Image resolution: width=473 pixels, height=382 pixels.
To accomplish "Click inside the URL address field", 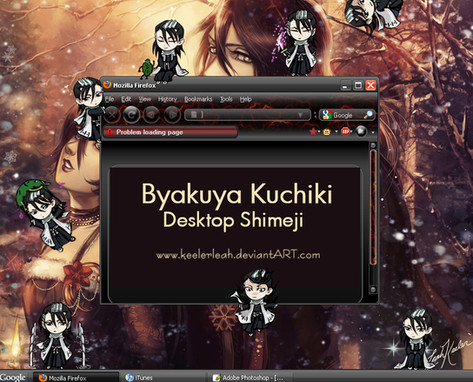I will [248, 115].
